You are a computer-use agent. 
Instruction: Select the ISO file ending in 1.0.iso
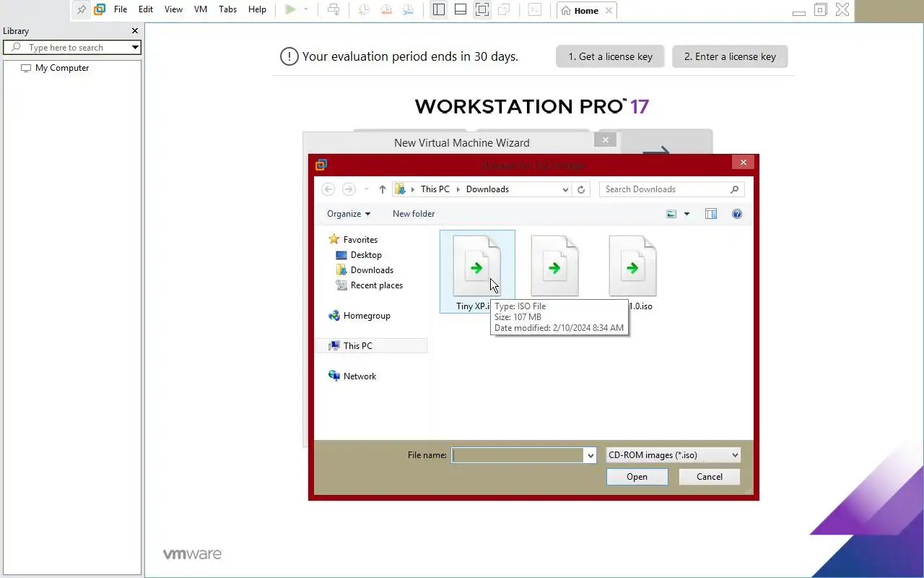coord(632,272)
